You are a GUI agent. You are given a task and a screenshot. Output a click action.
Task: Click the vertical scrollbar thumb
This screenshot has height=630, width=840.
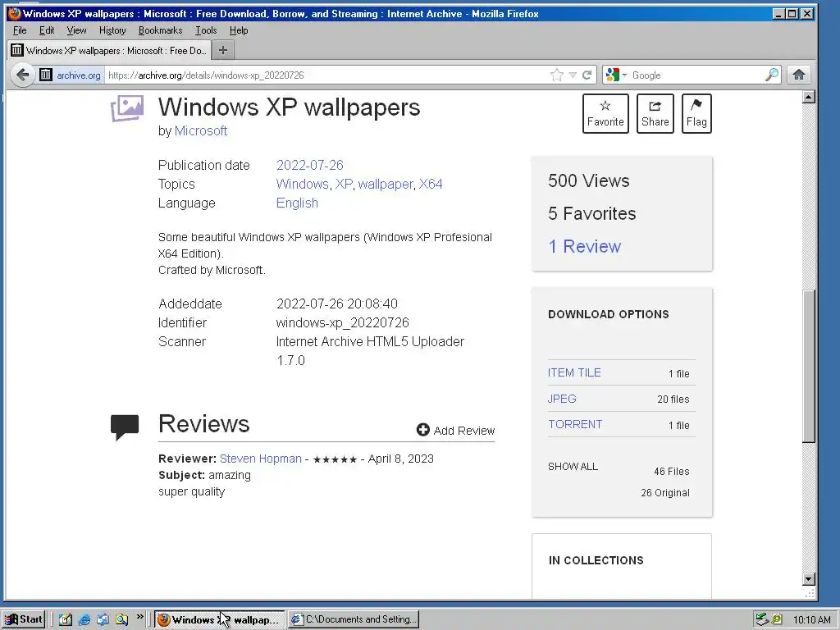[x=809, y=366]
